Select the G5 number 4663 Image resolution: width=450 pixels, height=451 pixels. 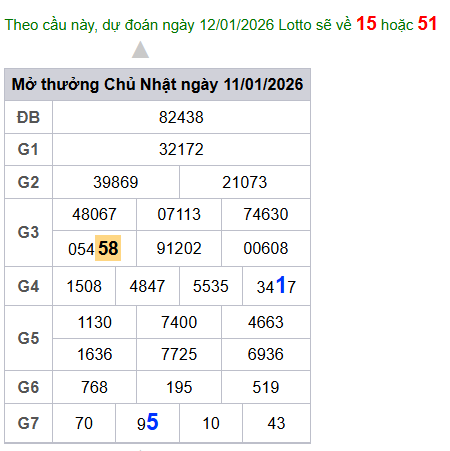(266, 322)
